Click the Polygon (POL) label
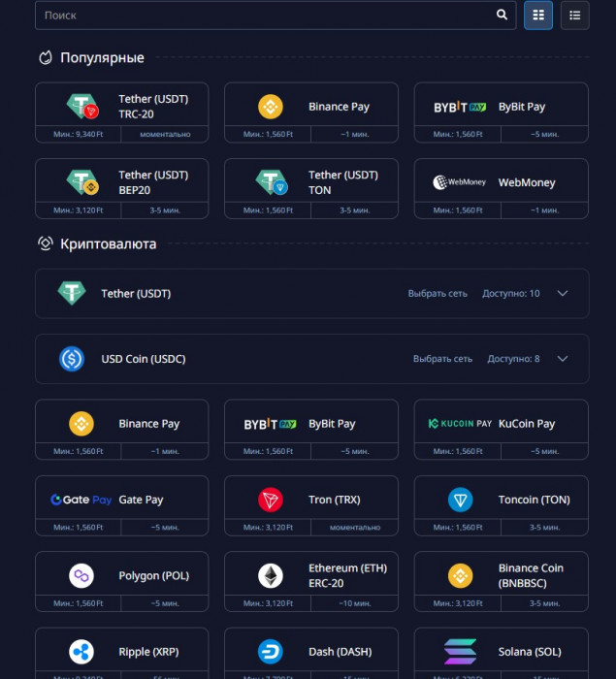Viewport: 616px width, 679px height. click(x=154, y=575)
